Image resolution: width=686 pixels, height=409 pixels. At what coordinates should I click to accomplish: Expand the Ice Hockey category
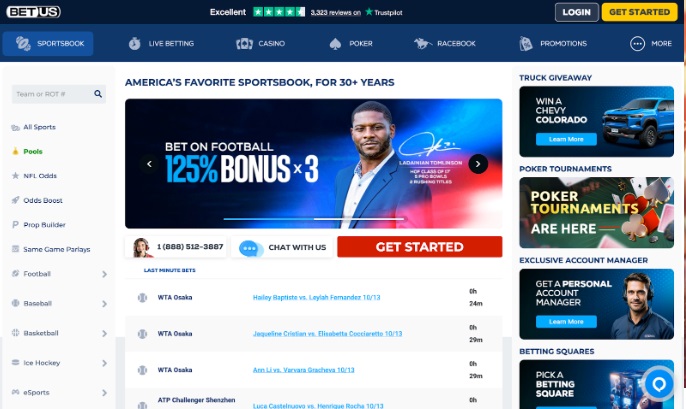(x=104, y=362)
